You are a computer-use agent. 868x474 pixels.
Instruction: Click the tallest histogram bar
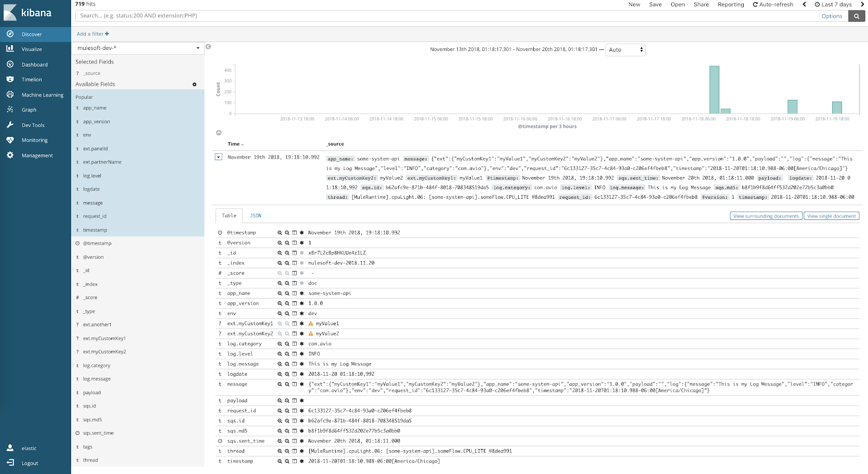click(x=714, y=90)
